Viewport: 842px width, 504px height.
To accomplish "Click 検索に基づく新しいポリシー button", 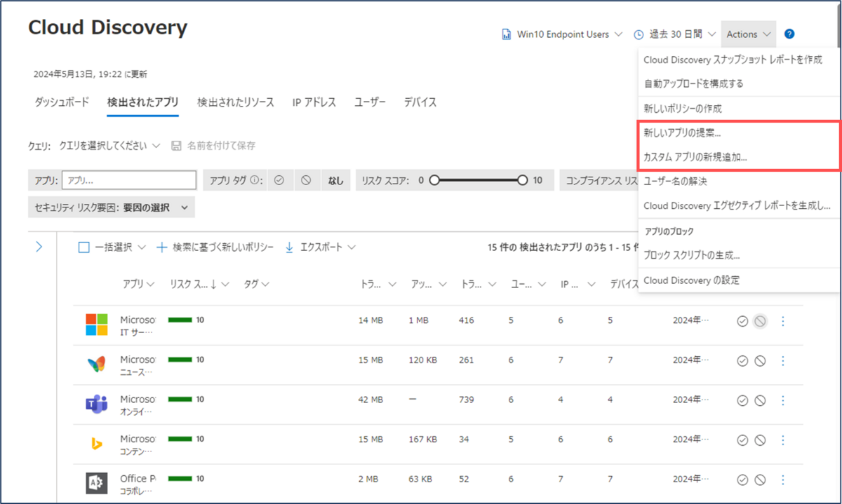I will click(x=215, y=247).
